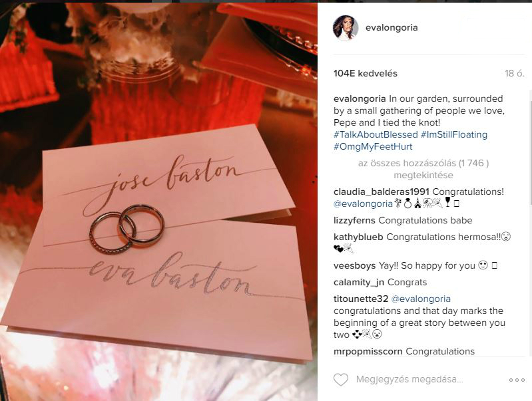Click the 104E kedvelés likes count
Image resolution: width=532 pixels, height=401 pixels.
coord(366,73)
